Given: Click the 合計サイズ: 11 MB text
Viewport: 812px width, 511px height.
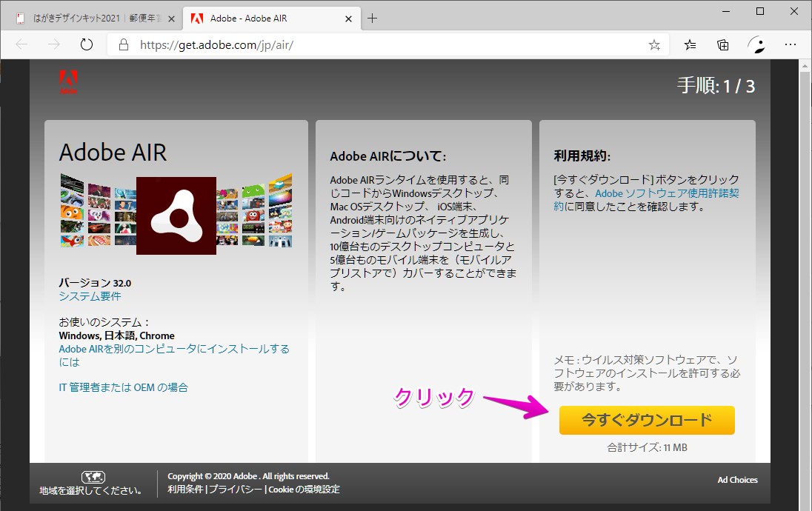Looking at the screenshot, I should [x=648, y=447].
